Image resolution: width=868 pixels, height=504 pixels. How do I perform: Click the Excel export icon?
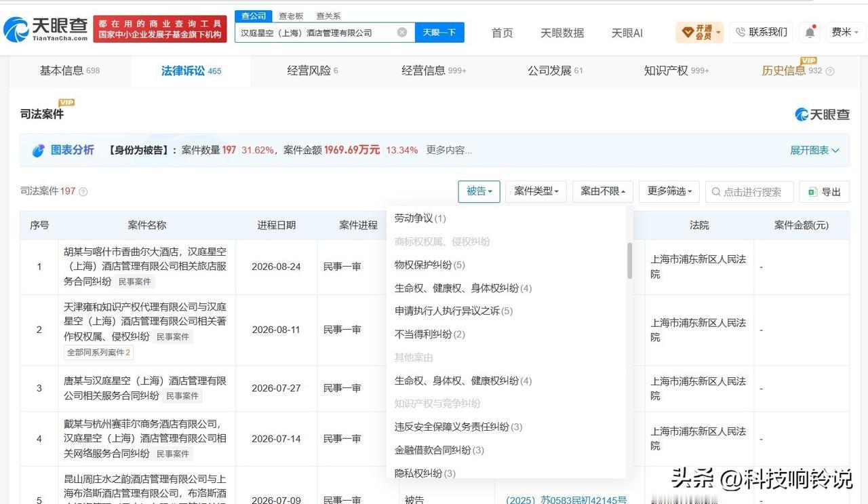click(x=812, y=192)
